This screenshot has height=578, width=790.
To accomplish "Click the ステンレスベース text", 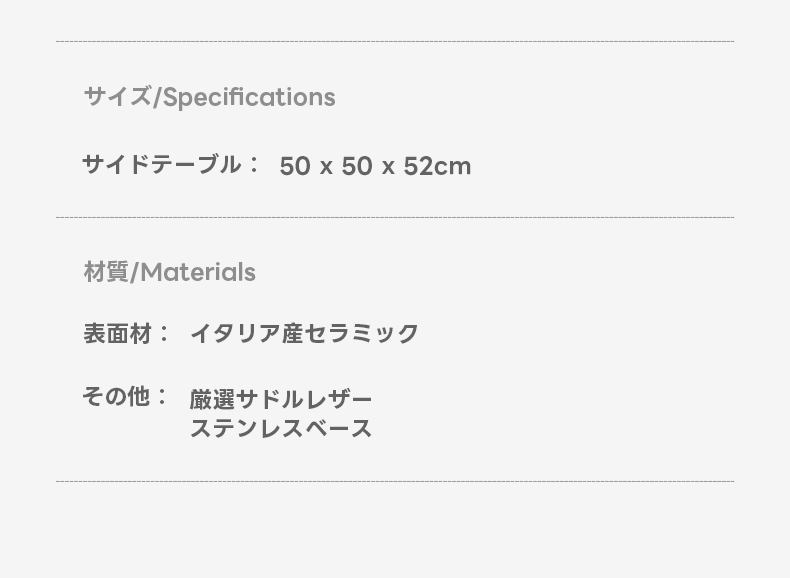I will pos(281,429).
